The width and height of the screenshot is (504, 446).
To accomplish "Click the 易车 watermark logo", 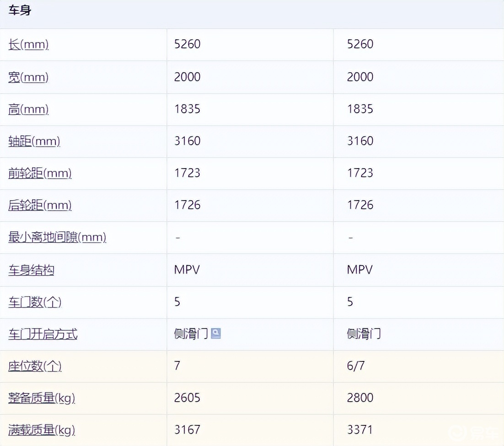I will (470, 431).
